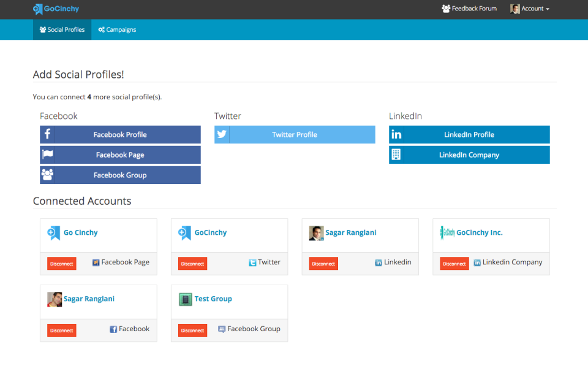Disconnect the GoCinchy Twitter account

193,264
